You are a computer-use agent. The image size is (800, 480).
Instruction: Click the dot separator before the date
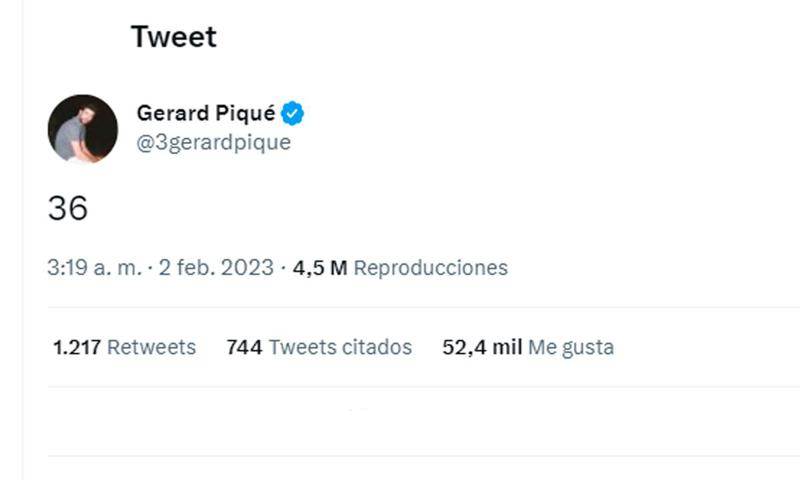[x=151, y=268]
